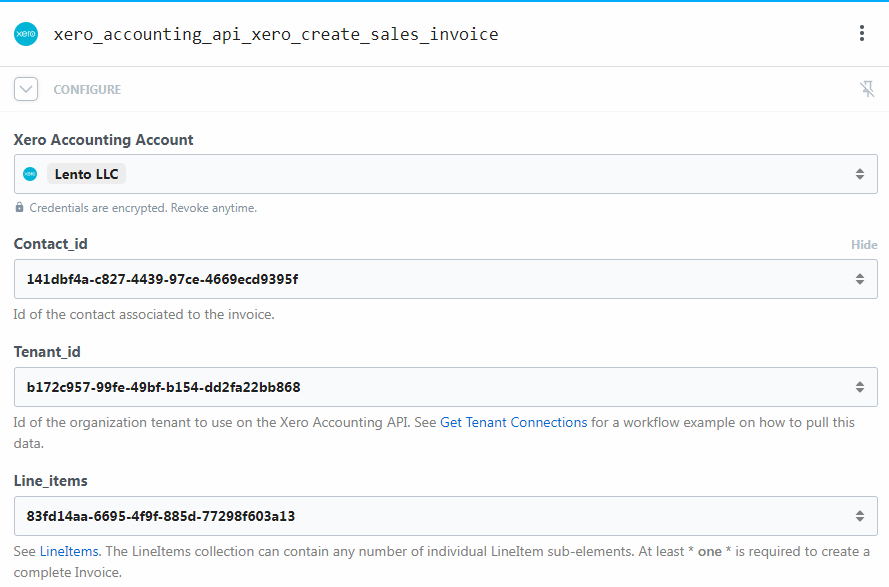
Task: Click the Contact_id value 141dbf4a-c827-4439-97ce-4669ecd9395f
Action: 162,279
